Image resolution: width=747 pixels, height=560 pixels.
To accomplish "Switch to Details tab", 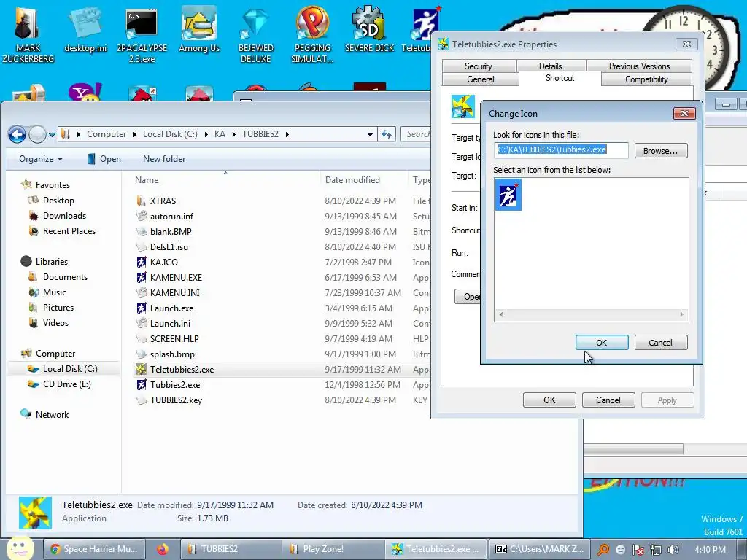I will (551, 66).
